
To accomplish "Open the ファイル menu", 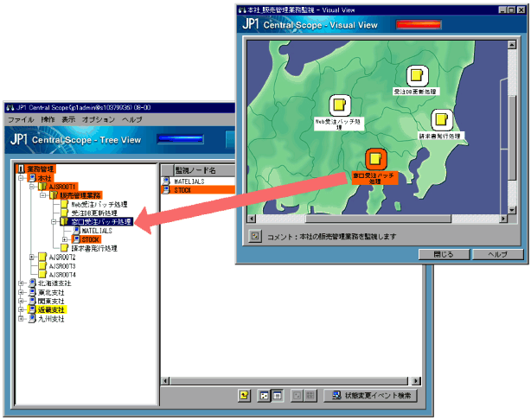I will (x=21, y=119).
